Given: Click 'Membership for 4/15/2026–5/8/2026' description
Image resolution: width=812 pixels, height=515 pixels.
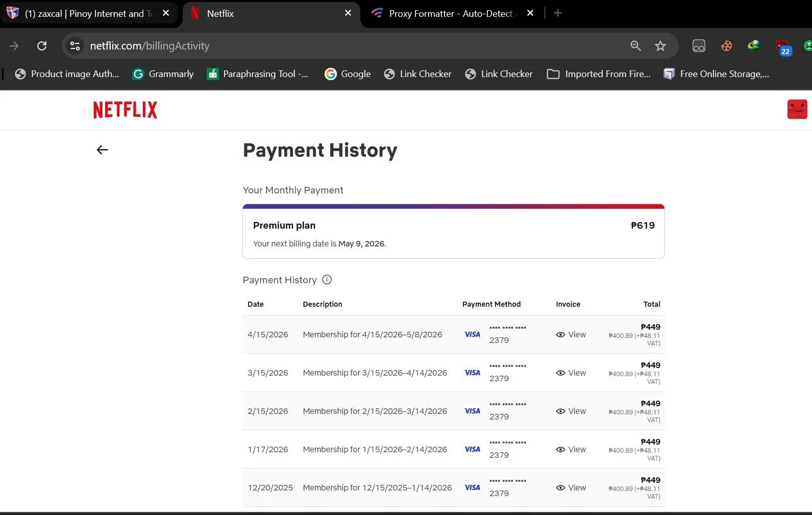Looking at the screenshot, I should [373, 335].
